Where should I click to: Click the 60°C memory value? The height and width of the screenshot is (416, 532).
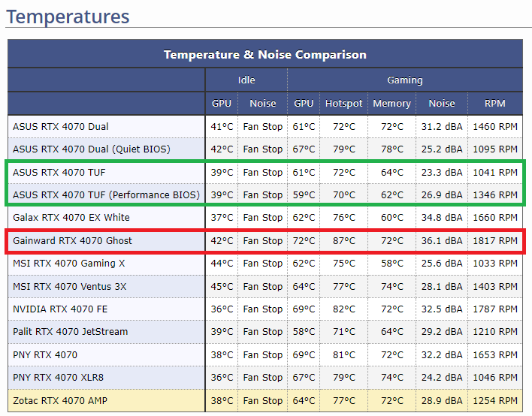[x=392, y=217]
